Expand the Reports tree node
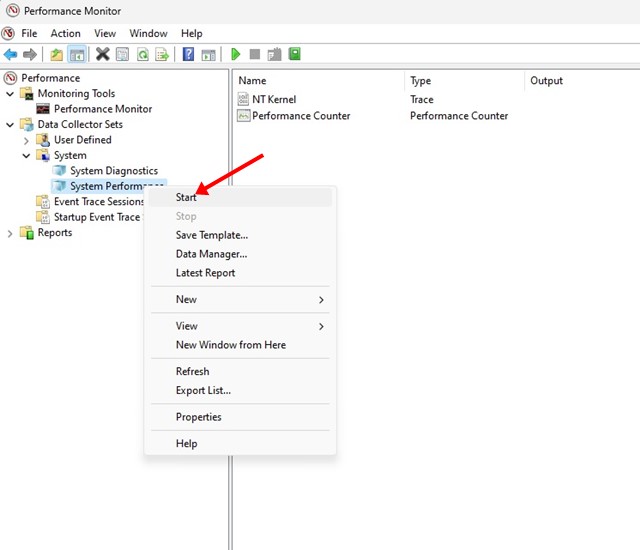Image resolution: width=640 pixels, height=550 pixels. 10,233
